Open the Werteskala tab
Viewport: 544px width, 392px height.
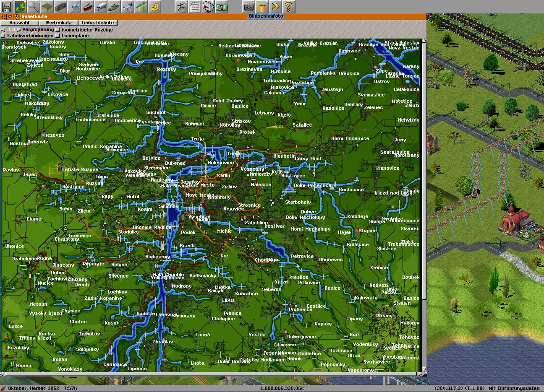point(58,23)
